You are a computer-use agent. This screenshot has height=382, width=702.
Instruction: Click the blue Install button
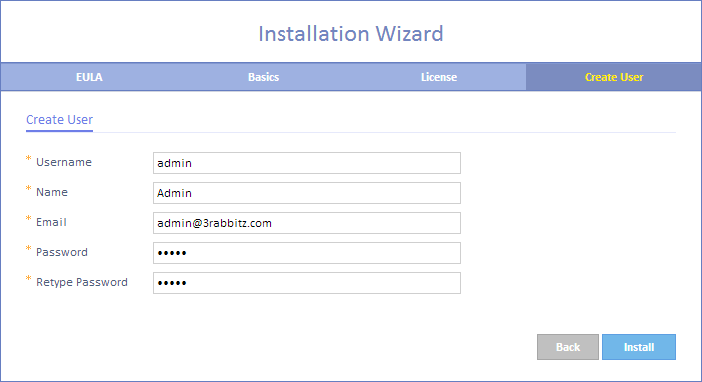click(x=639, y=347)
